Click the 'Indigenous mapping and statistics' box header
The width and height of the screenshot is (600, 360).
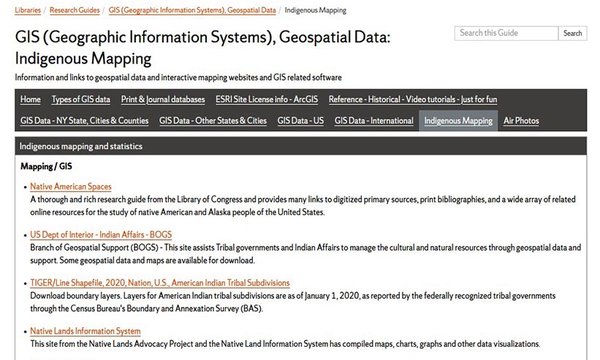[x=301, y=146]
